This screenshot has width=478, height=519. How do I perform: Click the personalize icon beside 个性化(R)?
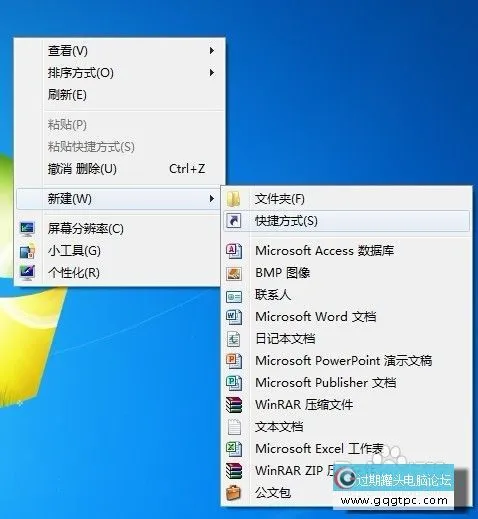(27, 273)
